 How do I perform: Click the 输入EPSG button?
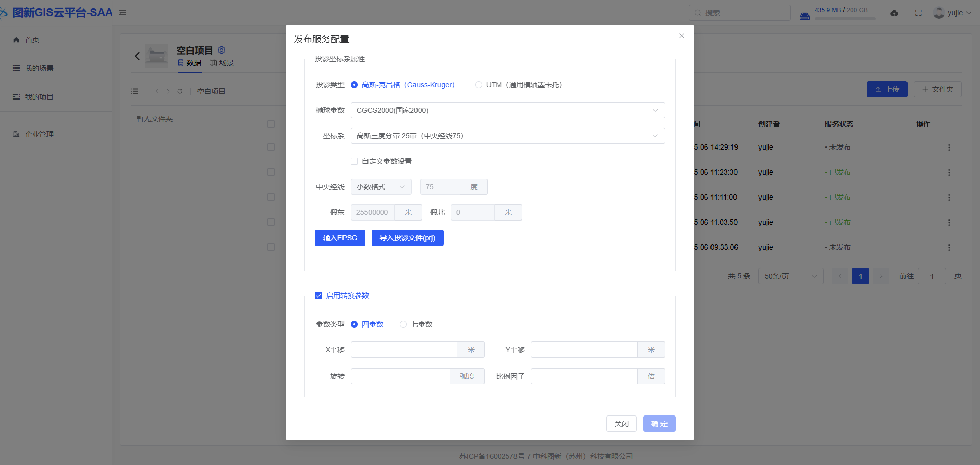[340, 238]
